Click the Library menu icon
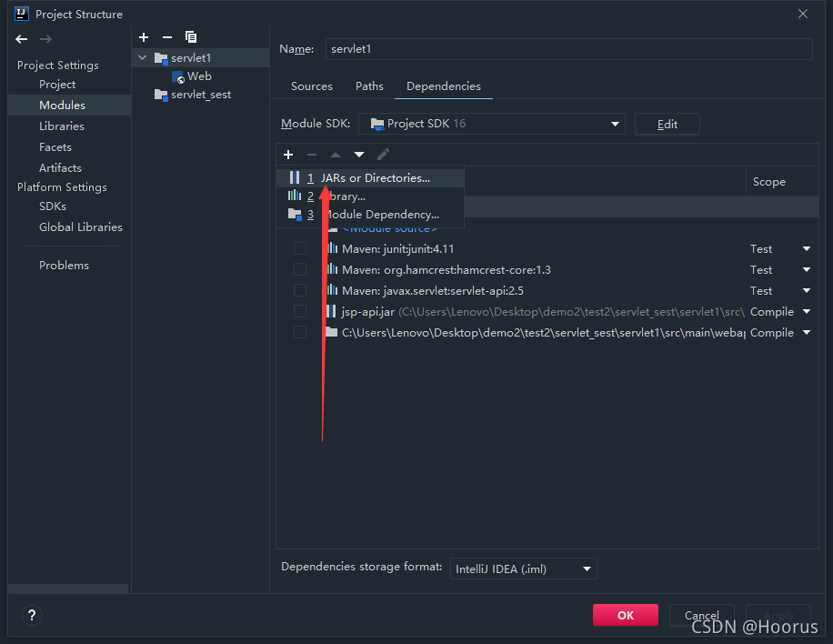 coord(295,196)
